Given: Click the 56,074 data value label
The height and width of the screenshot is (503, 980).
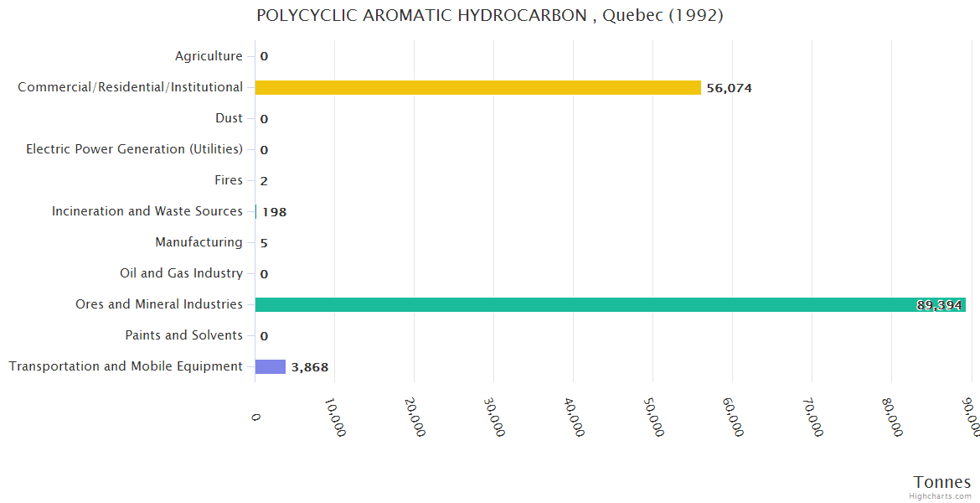Looking at the screenshot, I should click(729, 88).
